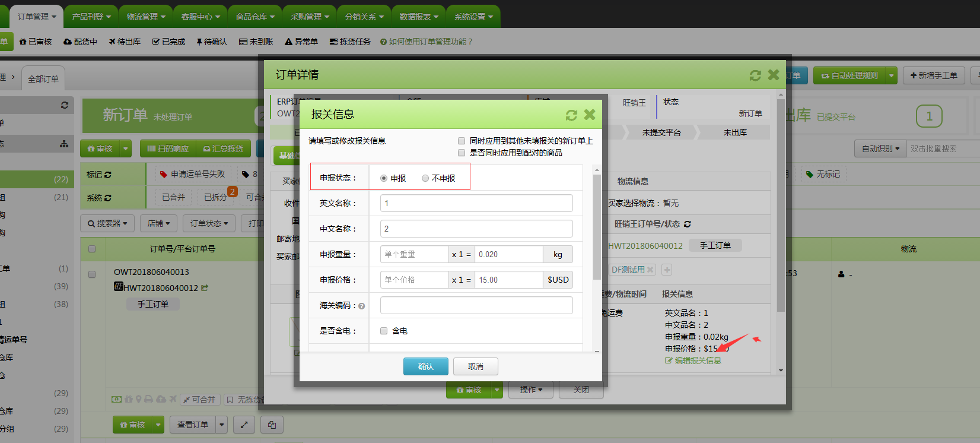Image resolution: width=980 pixels, height=443 pixels.
Task: Open the 数据报表 menu
Action: [419, 17]
